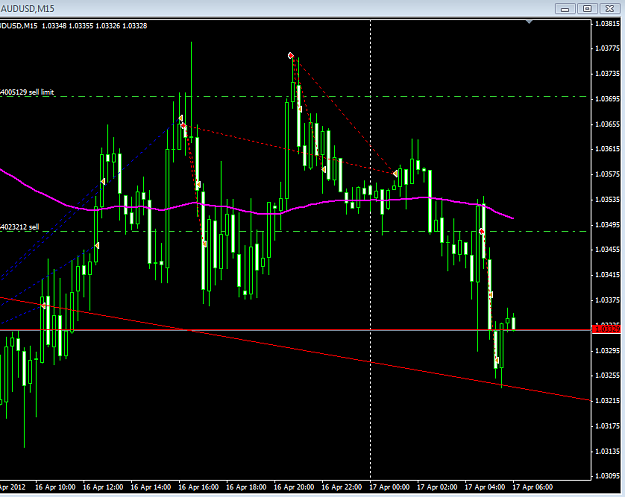Click the 1.03175 price scale label
This screenshot has height=497, width=625.
point(607,426)
